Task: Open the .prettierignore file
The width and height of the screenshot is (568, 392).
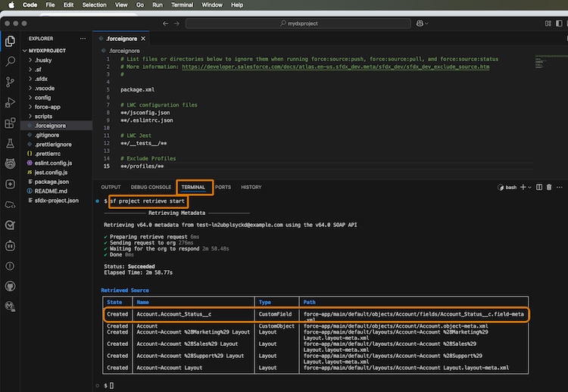Action: pos(53,145)
